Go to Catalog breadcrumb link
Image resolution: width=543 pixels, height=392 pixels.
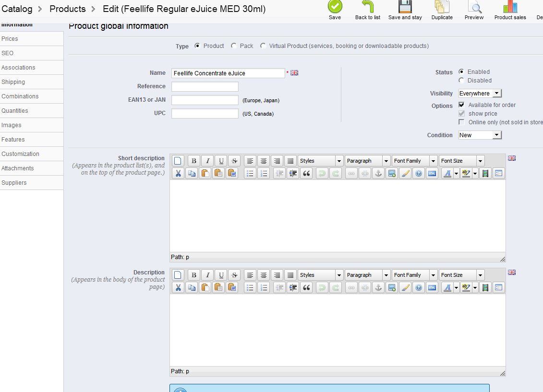click(x=17, y=9)
